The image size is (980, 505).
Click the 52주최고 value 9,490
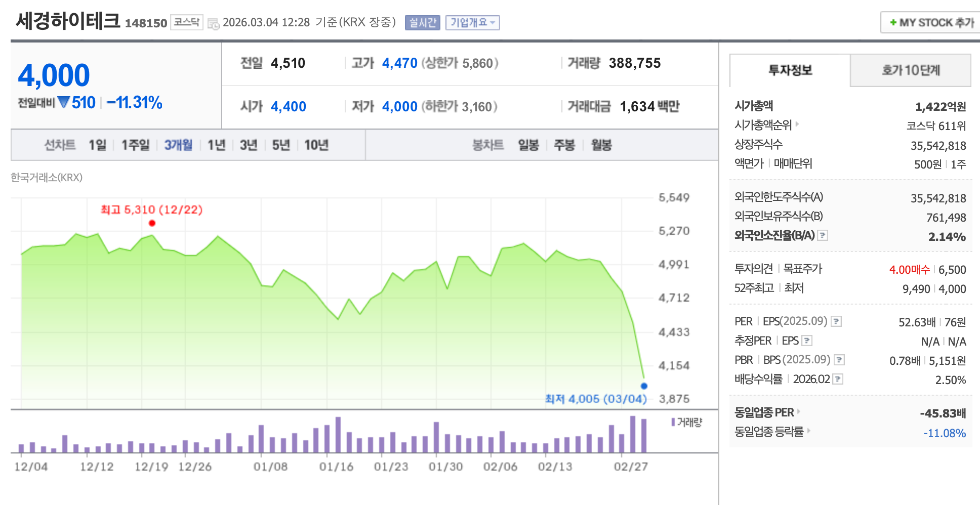point(916,289)
